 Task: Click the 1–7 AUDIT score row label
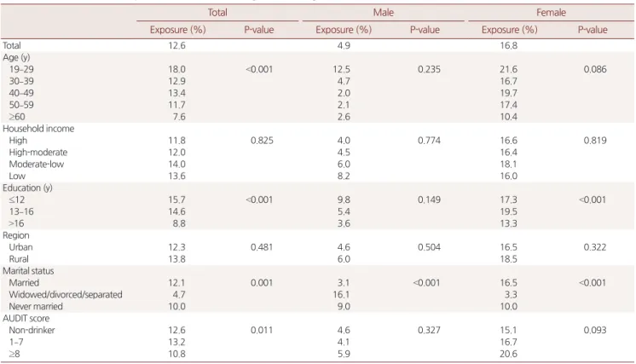pos(16,342)
